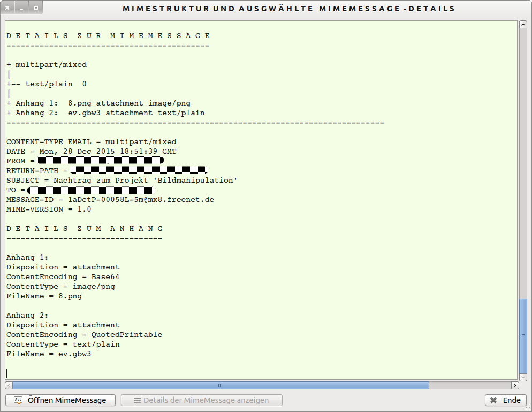Minimize the window from the title bar
Screen dimensions: 532x412
21,9
